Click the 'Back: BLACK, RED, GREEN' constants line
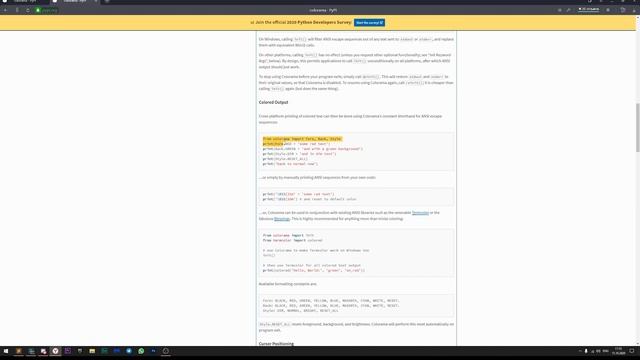 click(x=331, y=305)
